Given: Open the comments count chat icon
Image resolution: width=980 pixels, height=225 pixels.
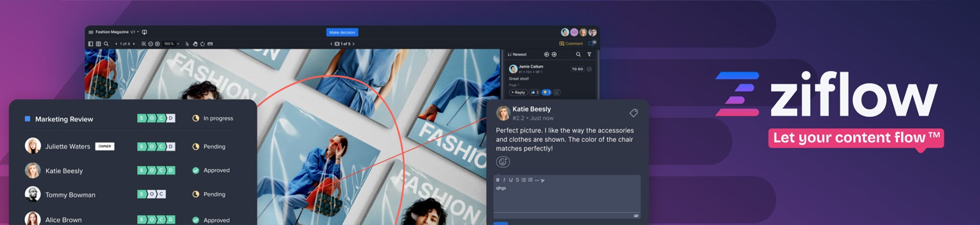Looking at the screenshot, I should (x=592, y=43).
